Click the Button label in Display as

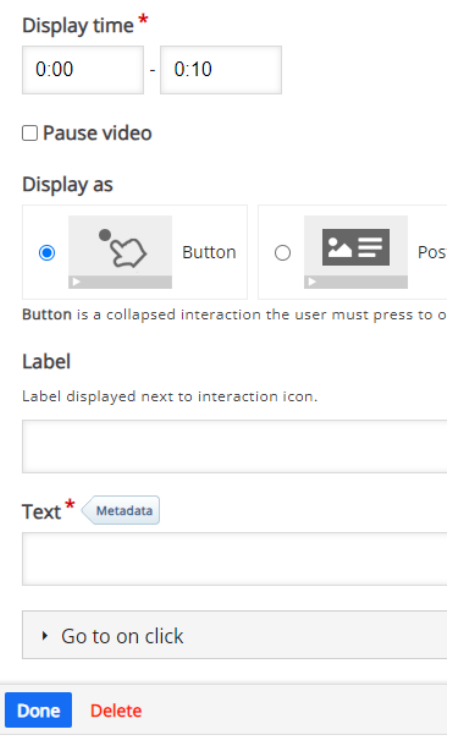(209, 252)
